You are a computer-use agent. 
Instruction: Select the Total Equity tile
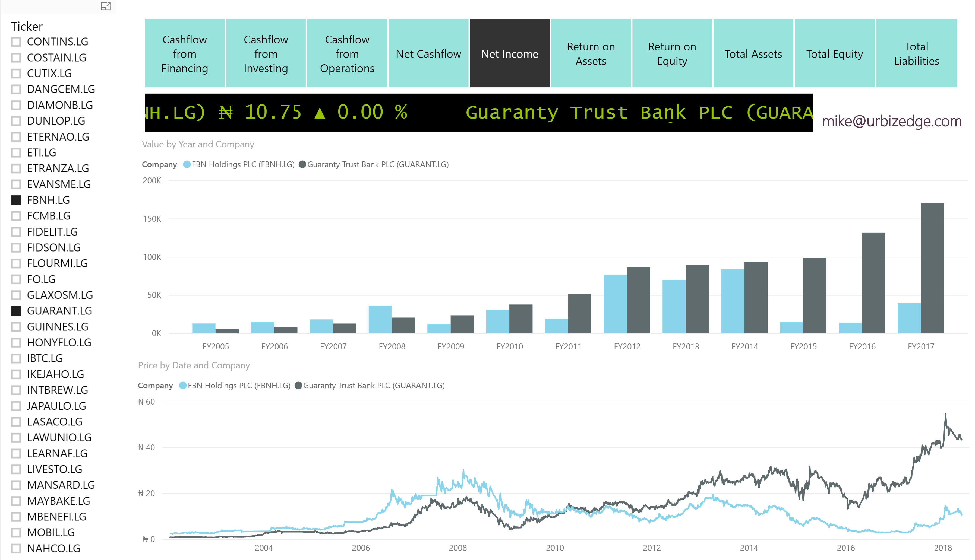pos(834,53)
